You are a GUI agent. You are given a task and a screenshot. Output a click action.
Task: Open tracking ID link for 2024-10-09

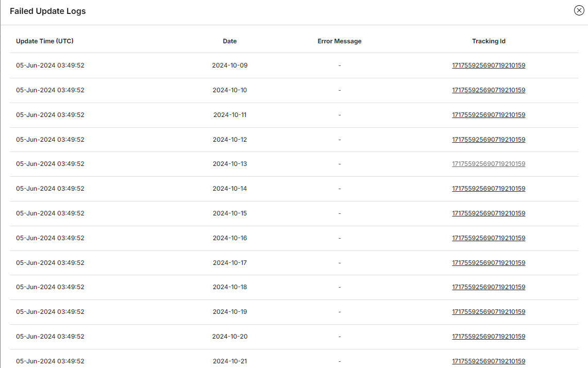point(489,65)
